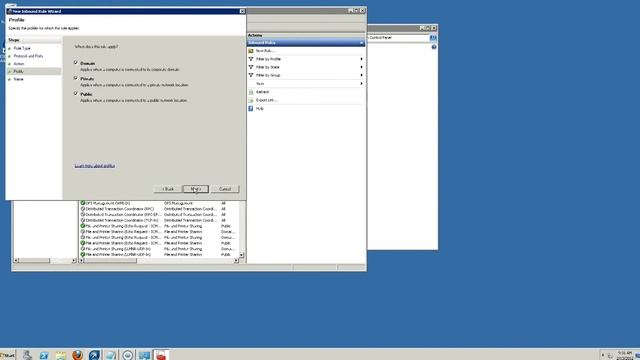Click the New Rule icon in Actions
The height and width of the screenshot is (360, 640).
click(x=251, y=51)
